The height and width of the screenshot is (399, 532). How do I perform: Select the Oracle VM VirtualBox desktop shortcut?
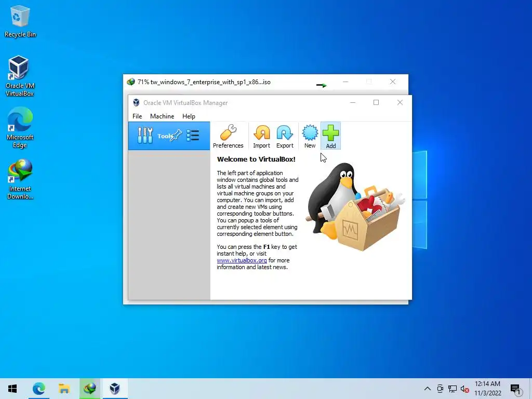19,76
